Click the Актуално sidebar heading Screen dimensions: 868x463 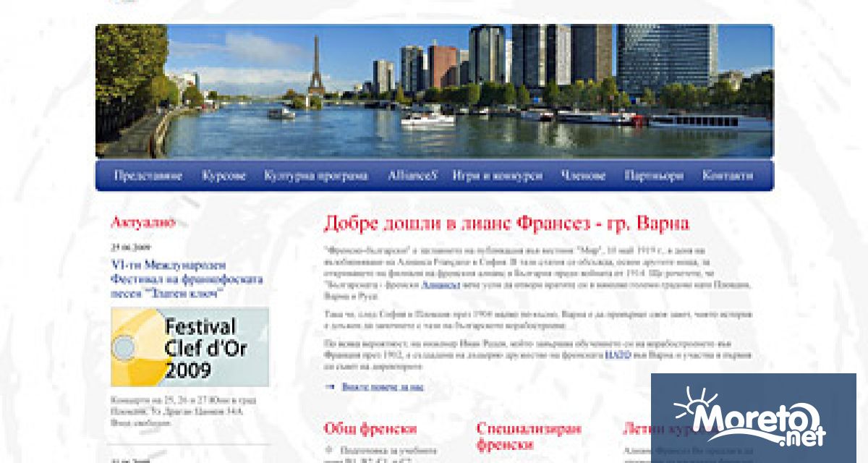(142, 222)
